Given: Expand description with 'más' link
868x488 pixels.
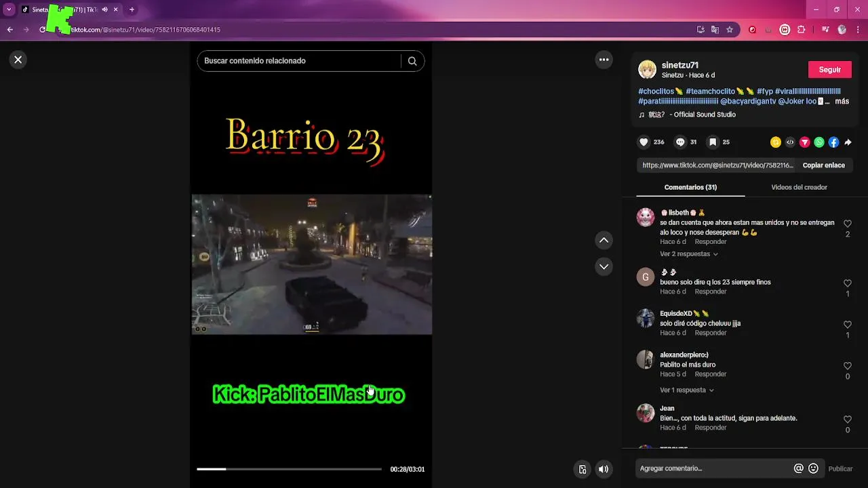Looking at the screenshot, I should [x=842, y=101].
